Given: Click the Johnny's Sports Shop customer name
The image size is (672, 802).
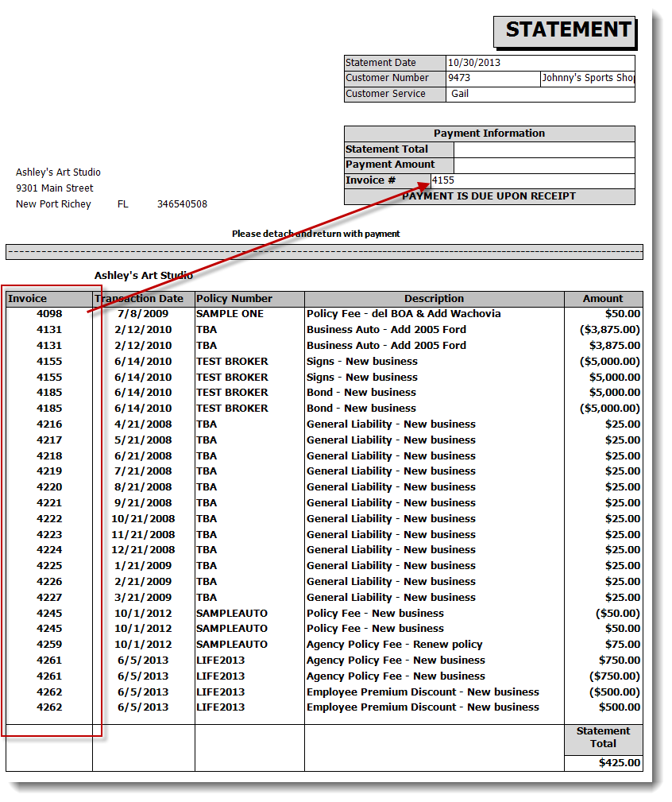Looking at the screenshot, I should click(588, 78).
